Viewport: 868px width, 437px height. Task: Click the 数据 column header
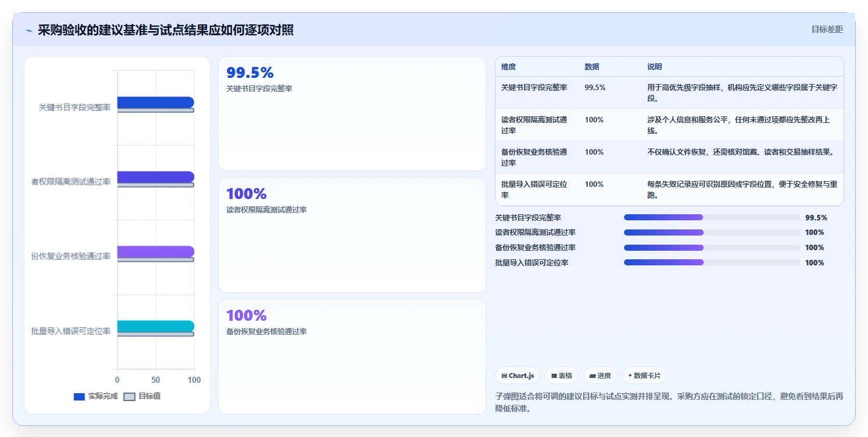click(592, 67)
